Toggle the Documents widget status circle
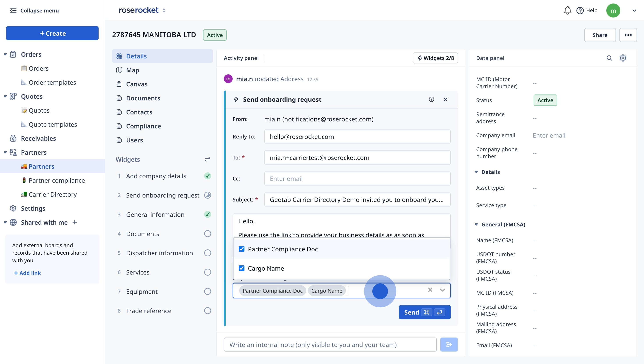Screen dimensions: 644x364 (207, 234)
